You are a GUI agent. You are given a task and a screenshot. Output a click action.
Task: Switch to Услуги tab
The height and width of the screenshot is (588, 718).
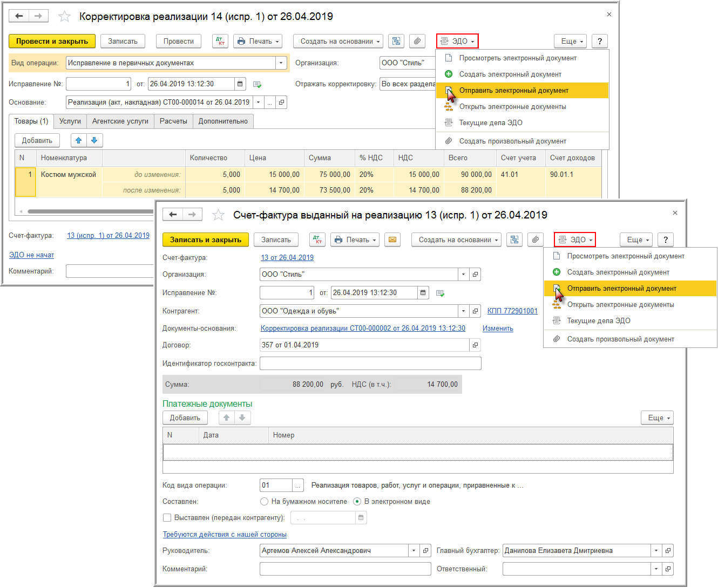coord(70,121)
